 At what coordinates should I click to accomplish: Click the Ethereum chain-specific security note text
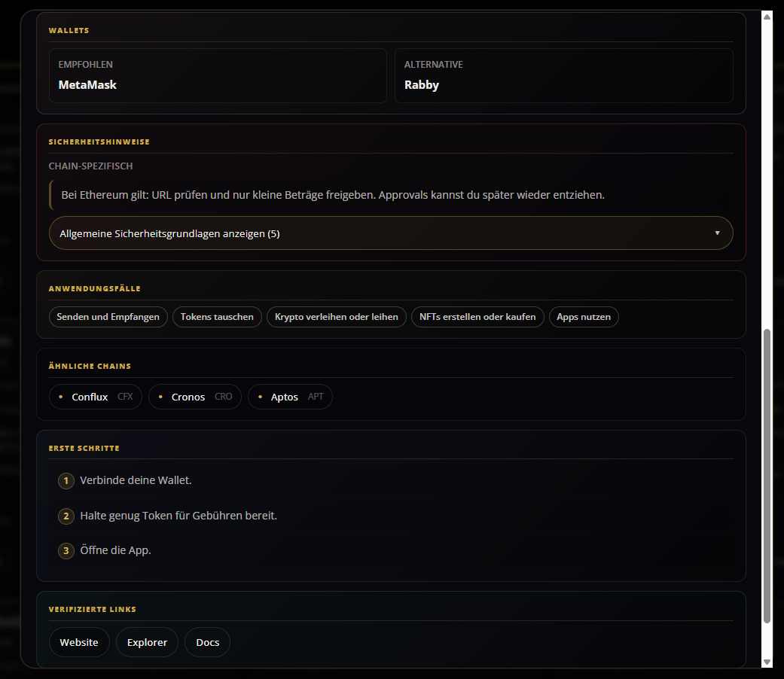(333, 195)
